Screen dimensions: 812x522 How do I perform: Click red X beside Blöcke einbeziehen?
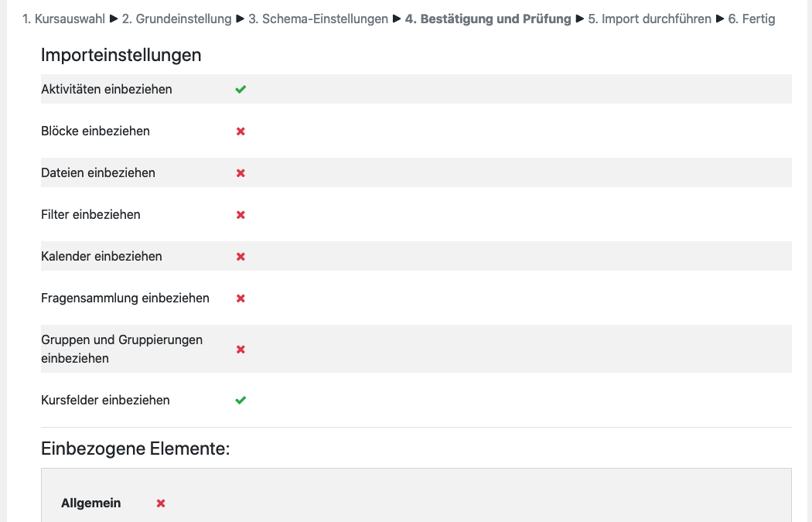coord(241,131)
